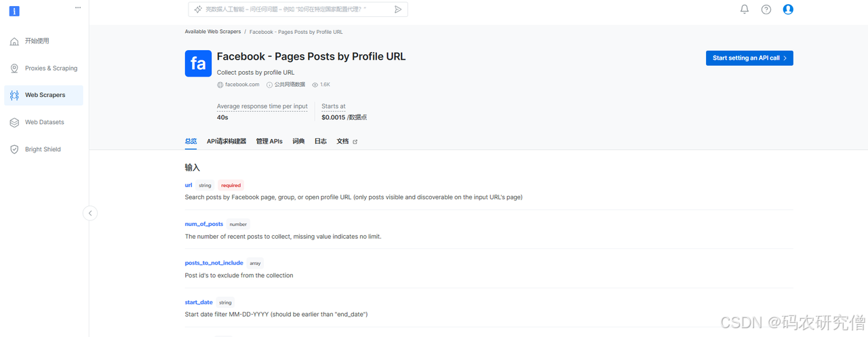Click the Proxies & Scraping pin icon

[x=14, y=68]
